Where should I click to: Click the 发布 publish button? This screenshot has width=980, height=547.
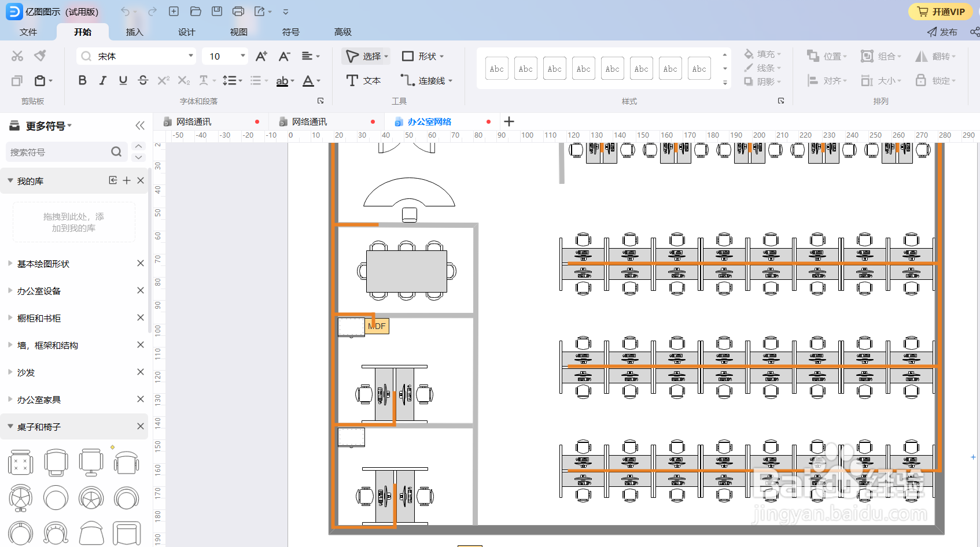[942, 32]
